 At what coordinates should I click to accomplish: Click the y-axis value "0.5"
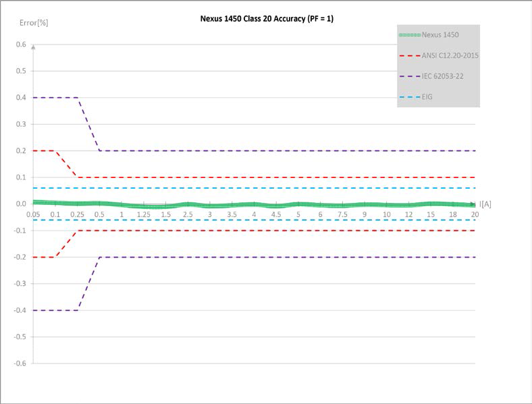(x=21, y=71)
